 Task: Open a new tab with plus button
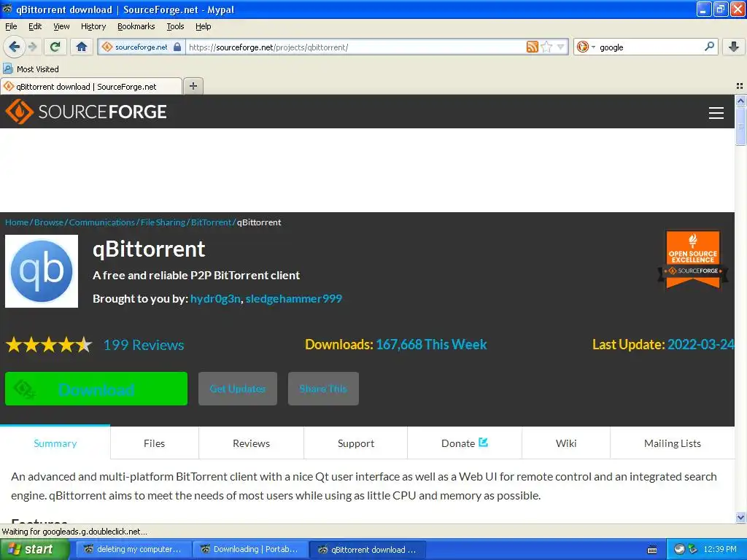pyautogui.click(x=193, y=86)
